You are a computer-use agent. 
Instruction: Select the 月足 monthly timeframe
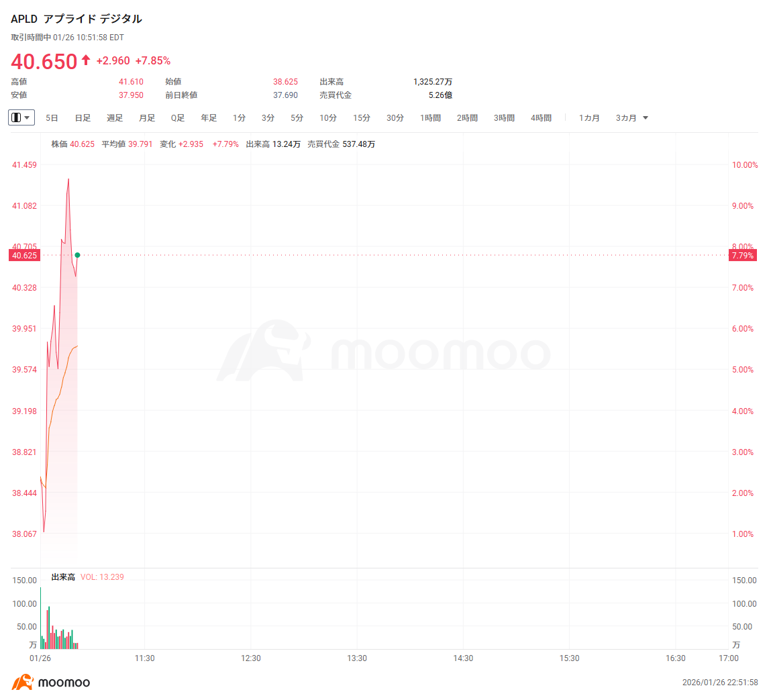[147, 118]
